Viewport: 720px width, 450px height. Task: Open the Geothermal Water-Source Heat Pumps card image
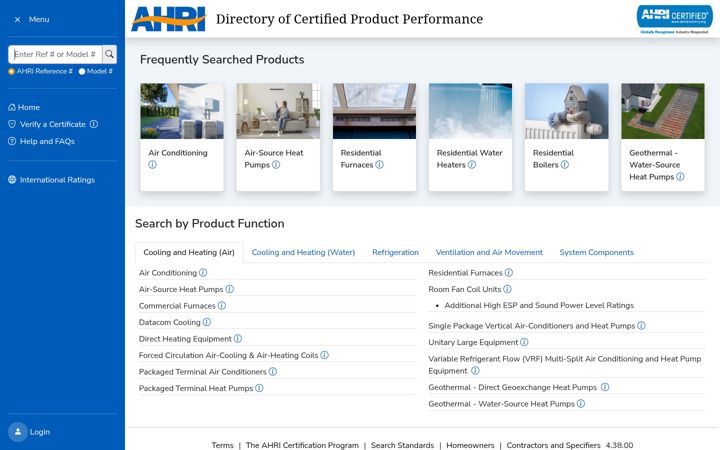click(x=663, y=111)
